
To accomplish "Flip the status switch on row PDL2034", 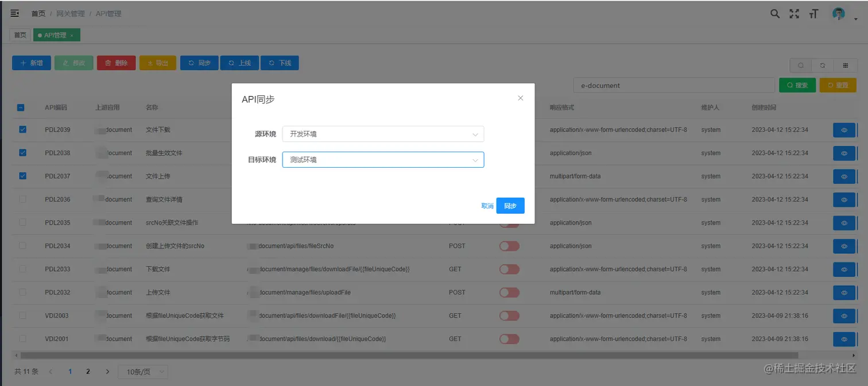I will click(509, 246).
